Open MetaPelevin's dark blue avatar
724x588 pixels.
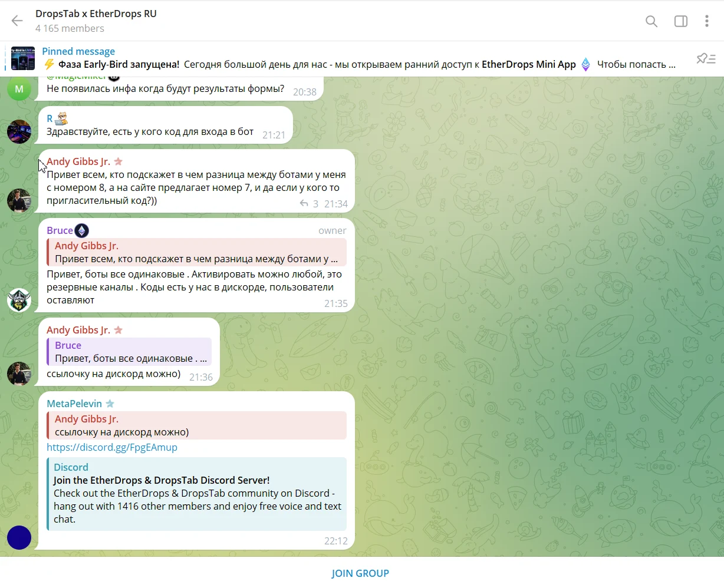(19, 538)
